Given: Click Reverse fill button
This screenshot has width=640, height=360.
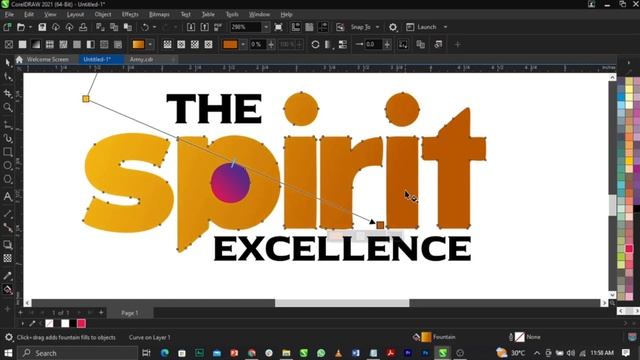Looking at the screenshot, I should 315,44.
